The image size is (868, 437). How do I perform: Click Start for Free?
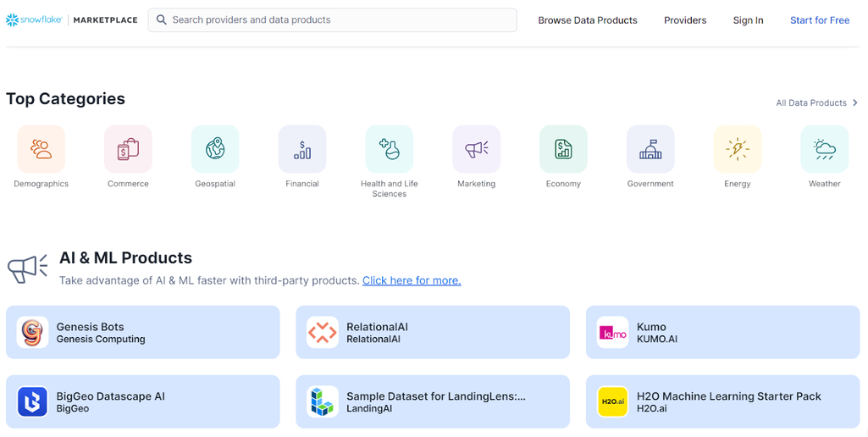point(819,20)
